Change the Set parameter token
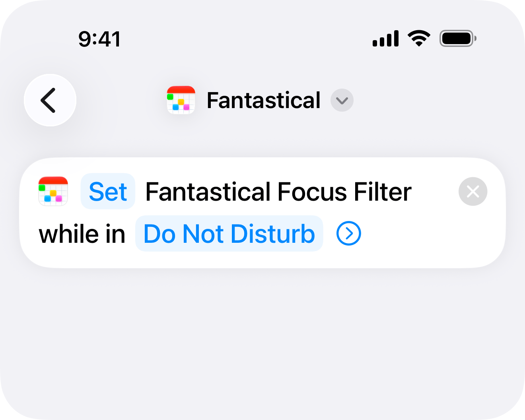Image resolution: width=525 pixels, height=420 pixels. (x=108, y=192)
